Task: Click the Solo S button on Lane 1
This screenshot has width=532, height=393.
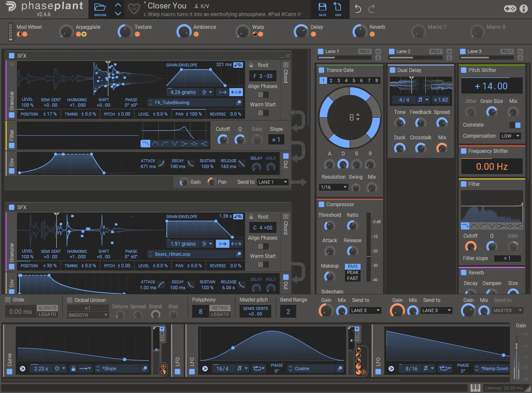Action: 378,58
